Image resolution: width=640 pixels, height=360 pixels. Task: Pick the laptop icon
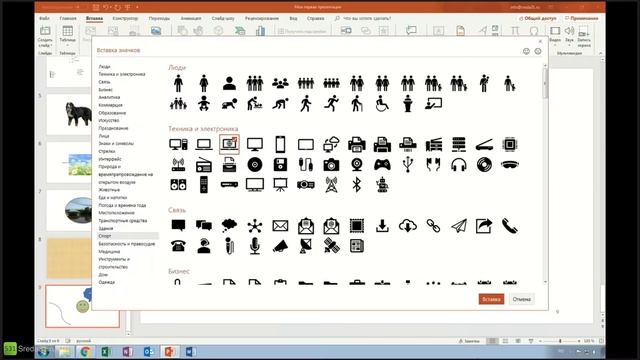(204, 144)
